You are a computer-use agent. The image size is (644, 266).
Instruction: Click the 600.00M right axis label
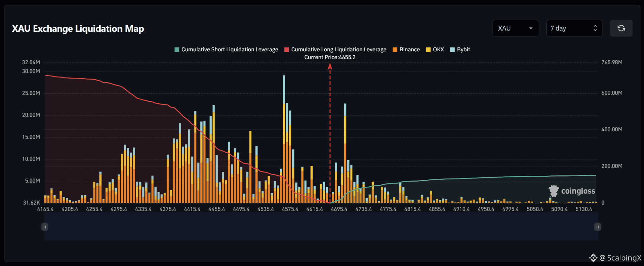point(612,93)
